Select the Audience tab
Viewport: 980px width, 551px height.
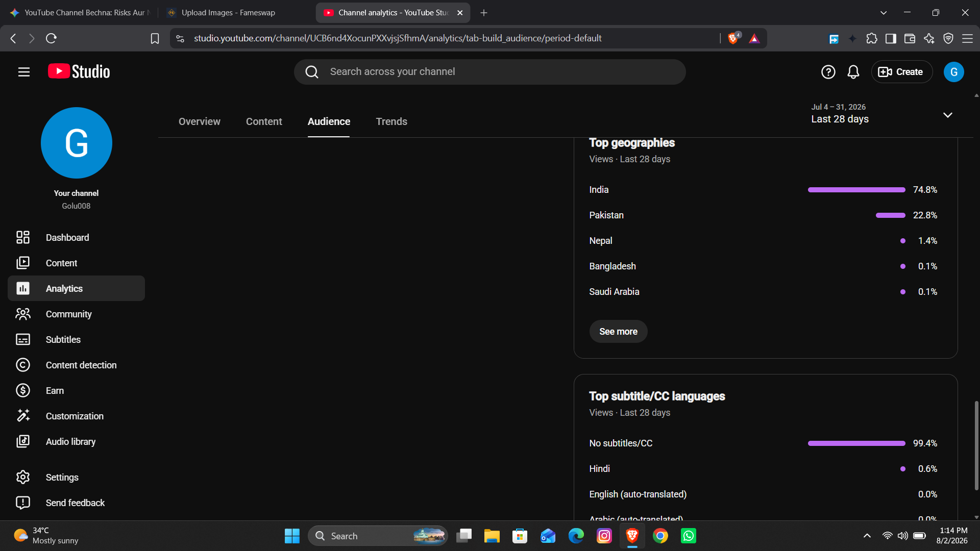coord(329,121)
